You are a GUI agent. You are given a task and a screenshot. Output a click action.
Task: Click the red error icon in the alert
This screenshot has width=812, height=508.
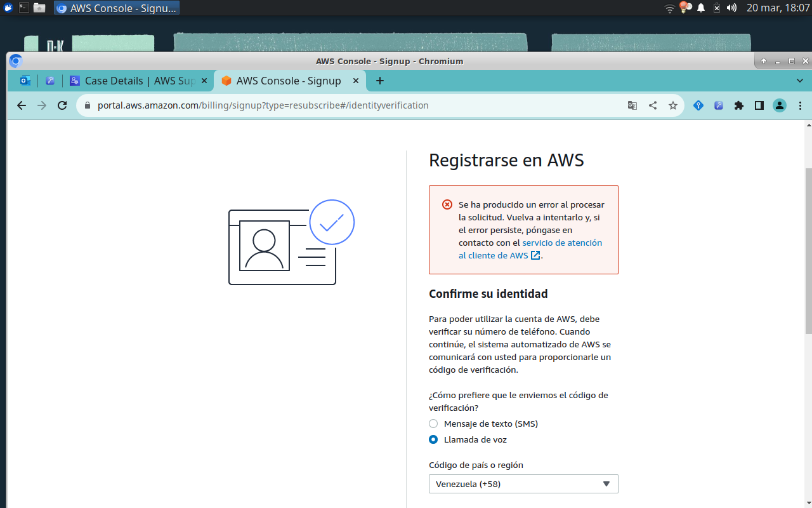(x=447, y=204)
